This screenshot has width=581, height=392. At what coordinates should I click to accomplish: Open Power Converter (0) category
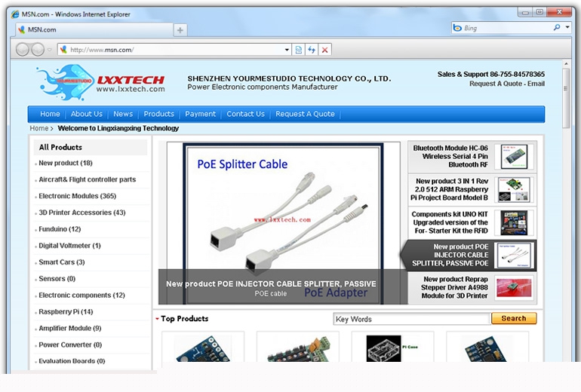tap(70, 345)
